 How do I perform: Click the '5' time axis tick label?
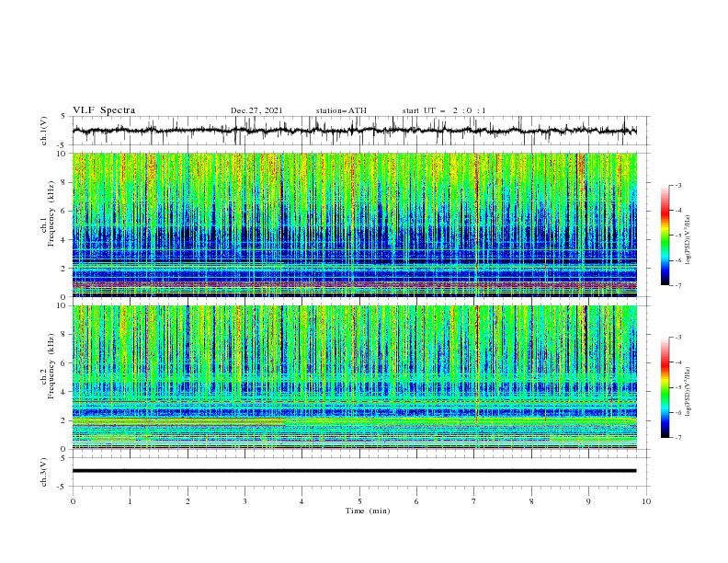359,501
